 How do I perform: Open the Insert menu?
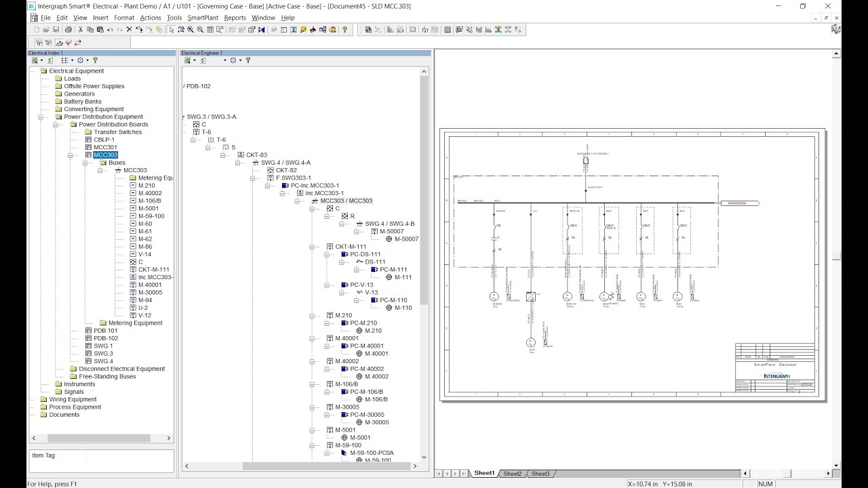point(100,18)
